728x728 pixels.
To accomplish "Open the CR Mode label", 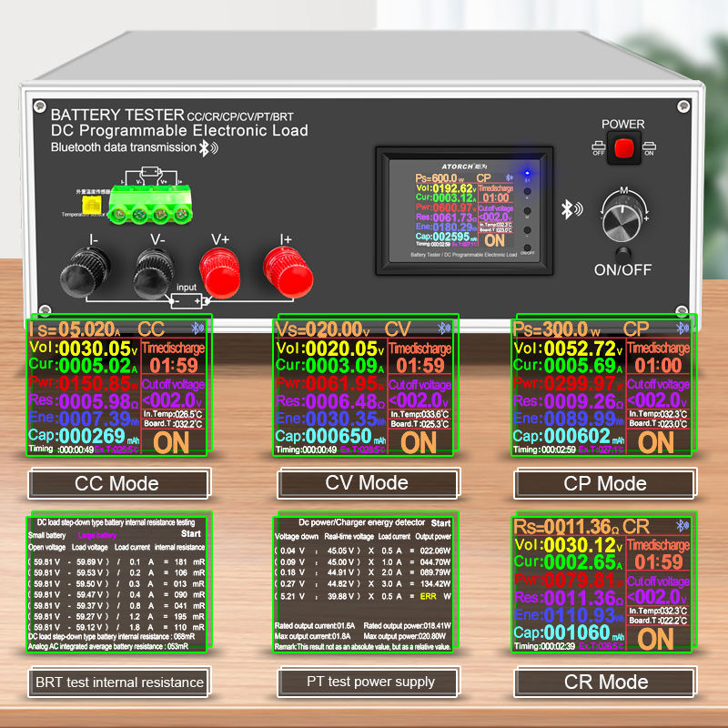I will [605, 682].
